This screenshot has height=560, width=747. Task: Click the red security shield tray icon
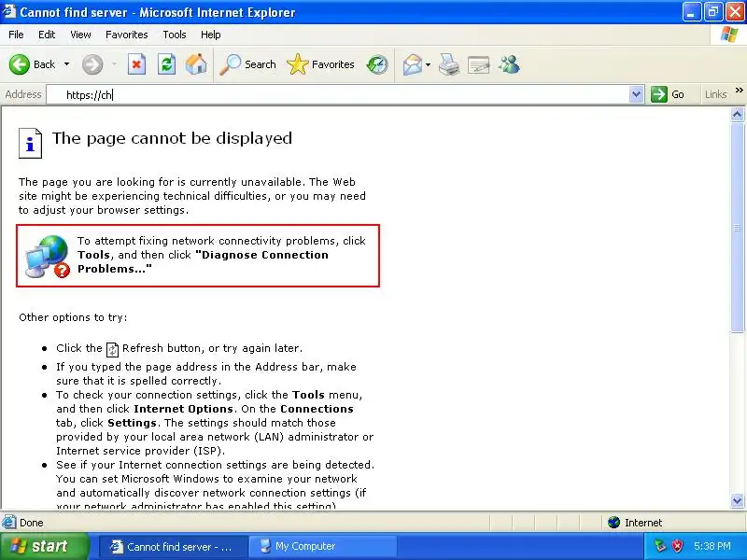tap(677, 546)
